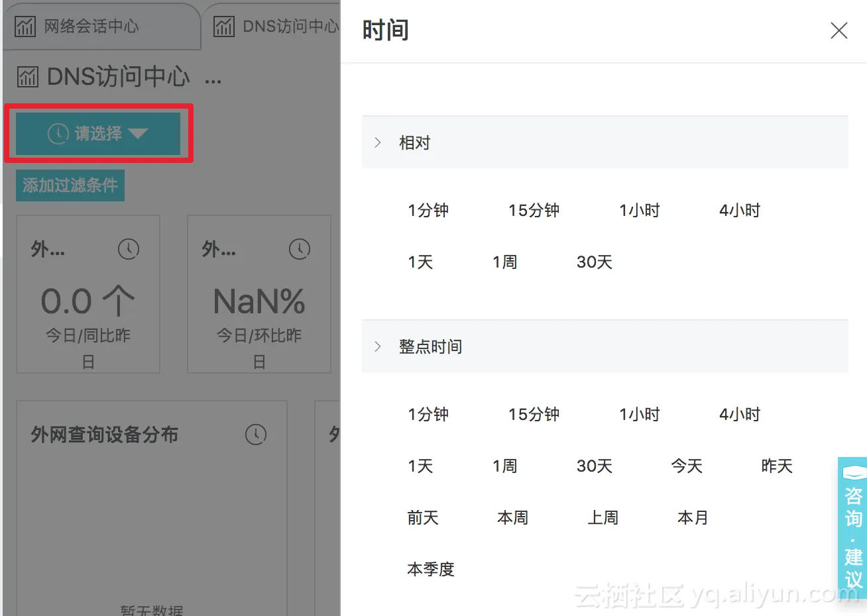Viewport: 867px width, 616px height.
Task: Choose 1小时 in the 相对 section
Action: [x=640, y=211]
